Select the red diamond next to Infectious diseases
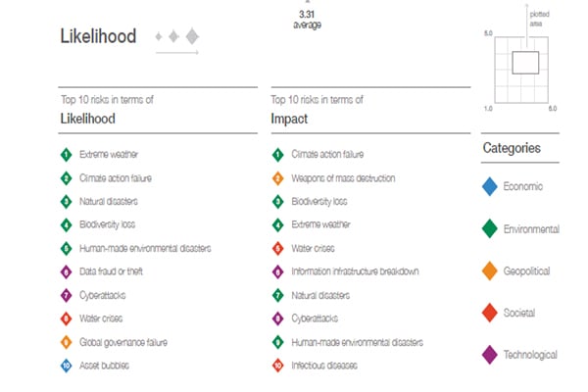Screen dimensions: 588x392 point(279,366)
